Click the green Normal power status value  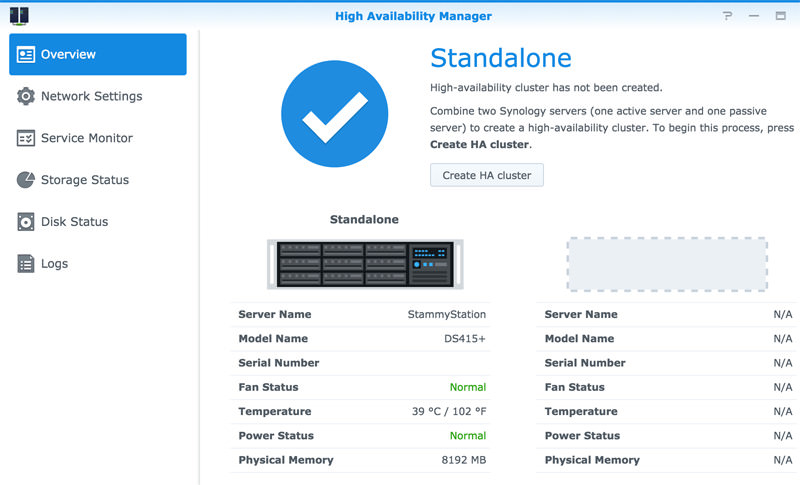[468, 436]
